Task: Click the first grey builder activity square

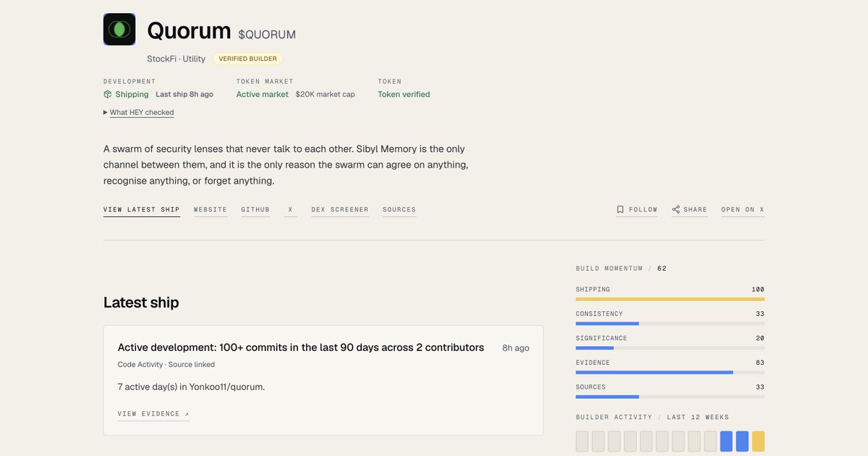Action: click(x=582, y=442)
